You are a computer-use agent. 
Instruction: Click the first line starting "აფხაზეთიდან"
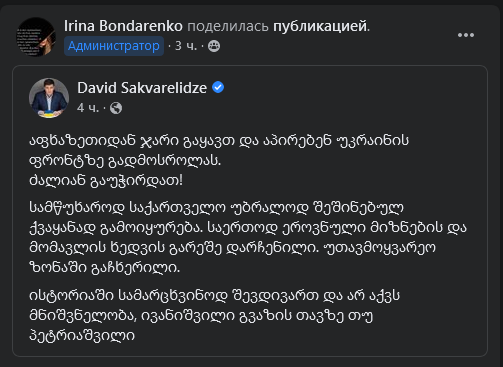click(219, 141)
